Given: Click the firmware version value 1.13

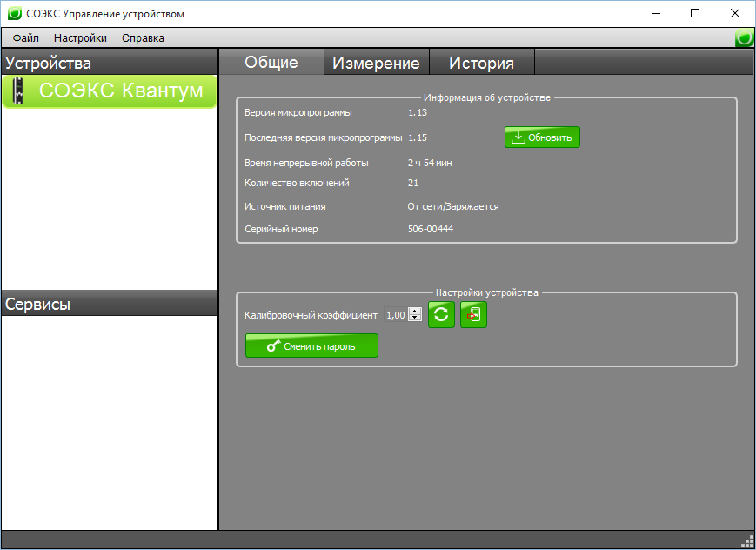Looking at the screenshot, I should click(x=418, y=112).
